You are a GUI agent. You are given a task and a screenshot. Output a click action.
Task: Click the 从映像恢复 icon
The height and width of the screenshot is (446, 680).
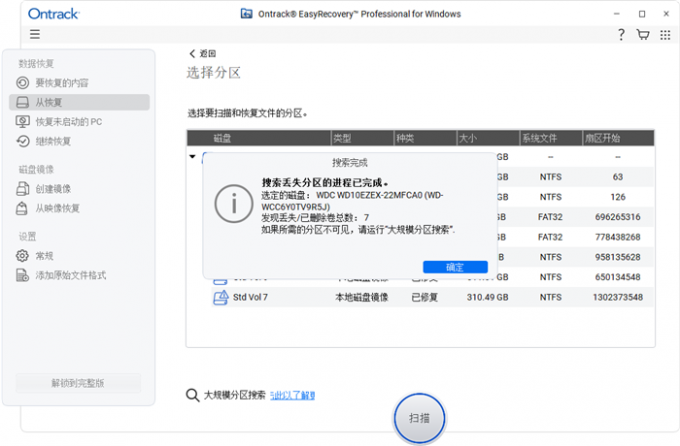[x=22, y=208]
